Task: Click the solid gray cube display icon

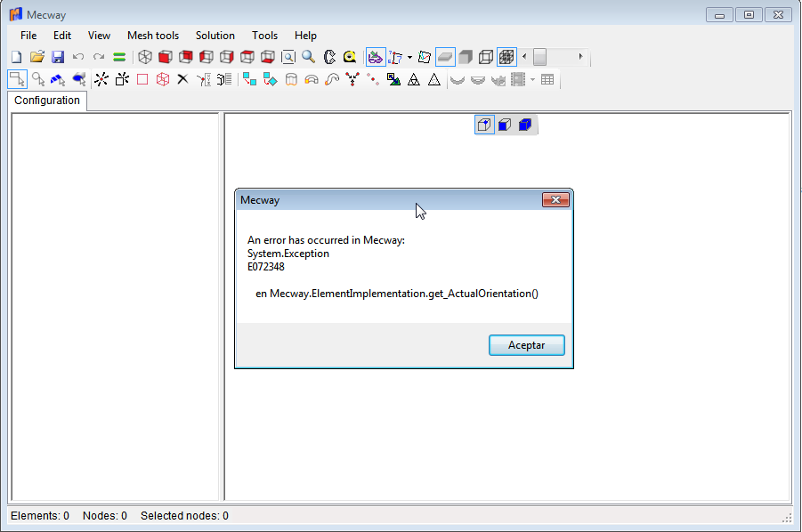Action: point(466,57)
